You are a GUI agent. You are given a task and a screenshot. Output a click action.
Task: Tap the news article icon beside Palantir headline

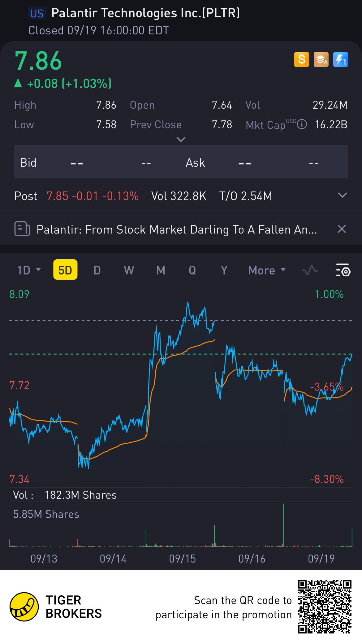click(22, 229)
